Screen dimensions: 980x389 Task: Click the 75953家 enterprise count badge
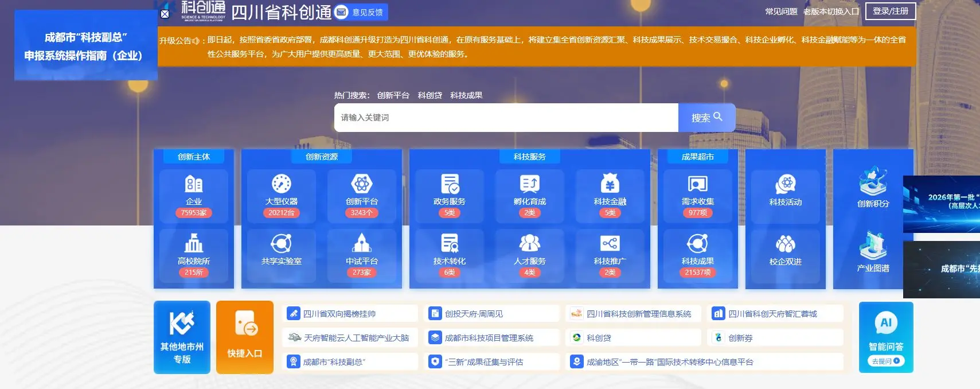(194, 213)
